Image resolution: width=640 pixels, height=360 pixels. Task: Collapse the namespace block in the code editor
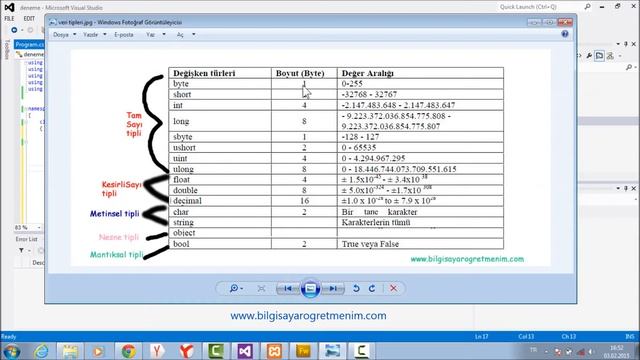[25, 109]
